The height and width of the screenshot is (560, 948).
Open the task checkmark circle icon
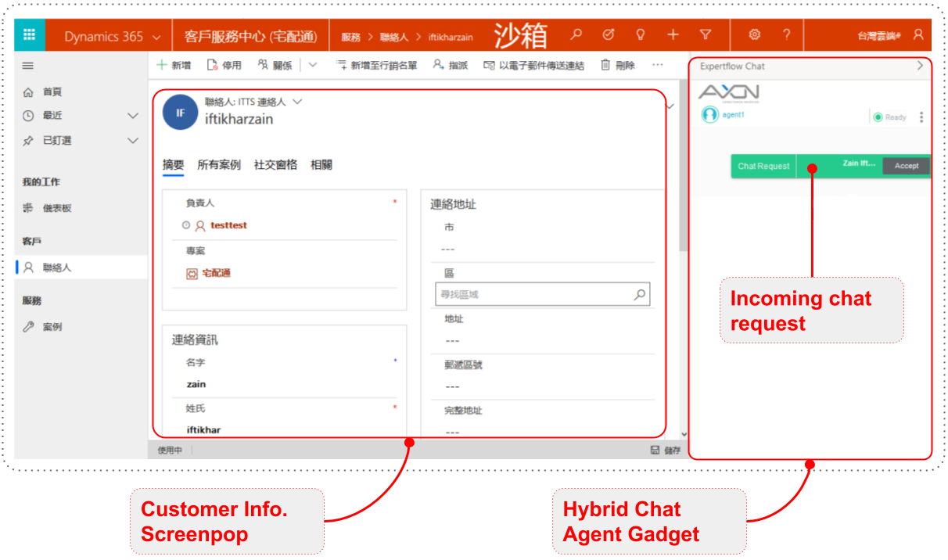(x=609, y=35)
